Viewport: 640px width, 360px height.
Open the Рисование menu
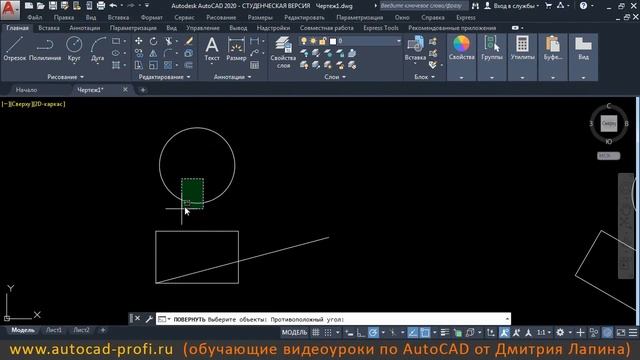tap(221, 18)
